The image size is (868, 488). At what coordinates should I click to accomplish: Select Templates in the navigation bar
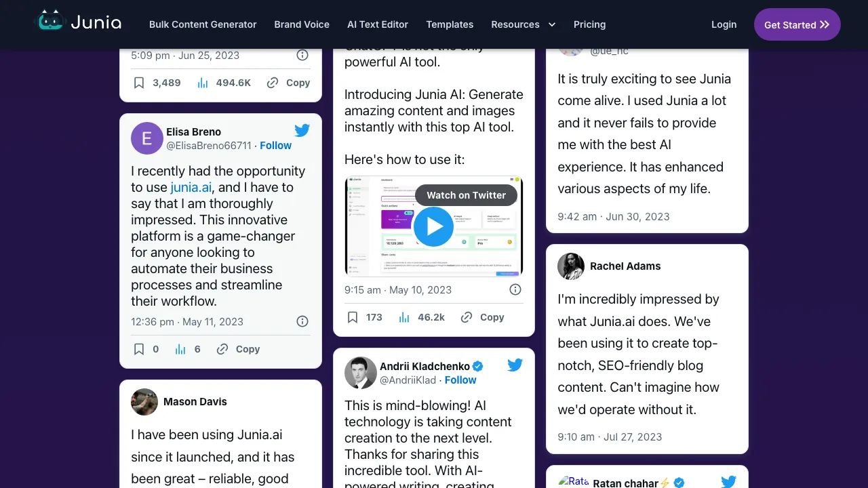tap(450, 24)
